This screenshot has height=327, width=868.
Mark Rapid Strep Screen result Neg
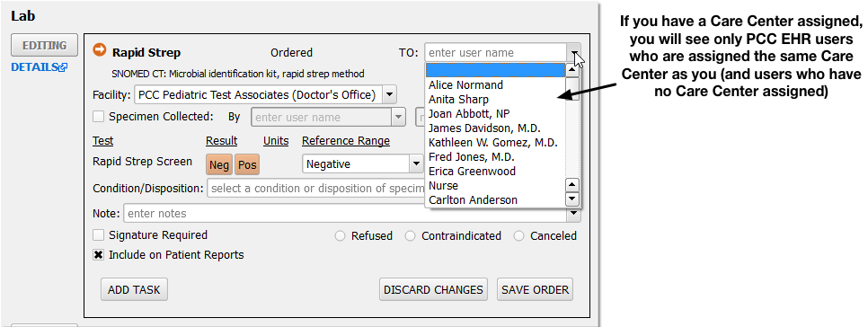click(x=219, y=165)
